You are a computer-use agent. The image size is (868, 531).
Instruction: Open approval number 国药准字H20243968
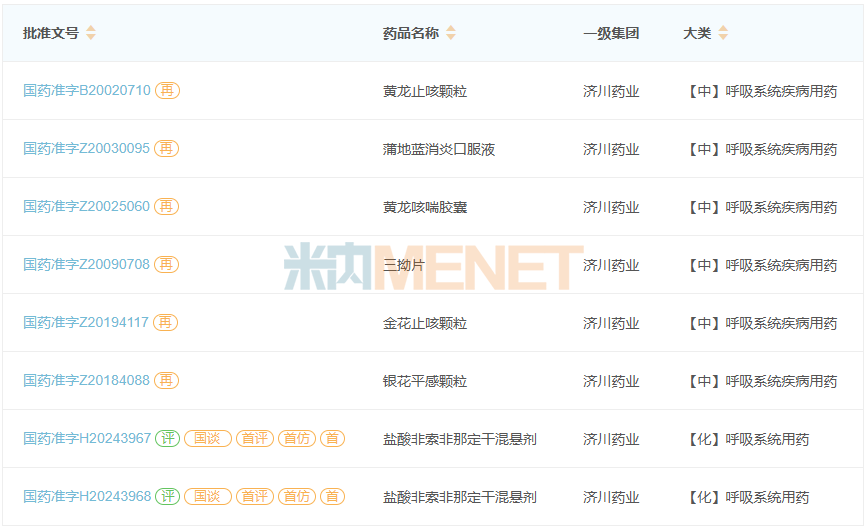(87, 497)
